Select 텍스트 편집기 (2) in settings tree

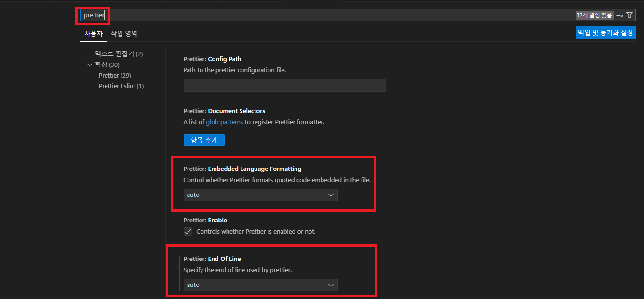119,54
